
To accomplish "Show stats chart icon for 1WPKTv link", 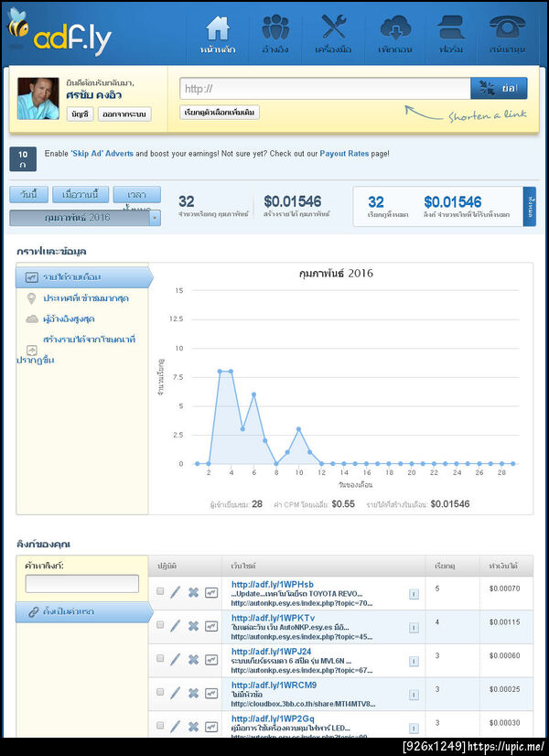I will click(211, 626).
